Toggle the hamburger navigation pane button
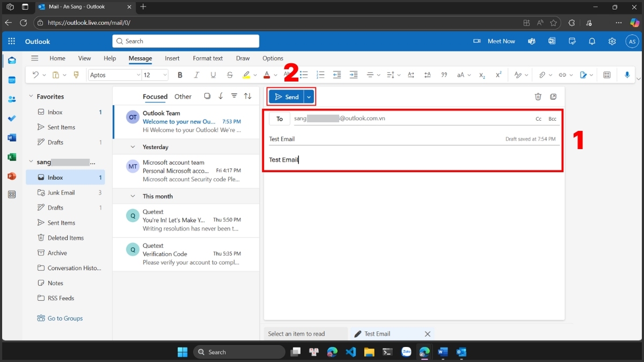 (x=35, y=58)
